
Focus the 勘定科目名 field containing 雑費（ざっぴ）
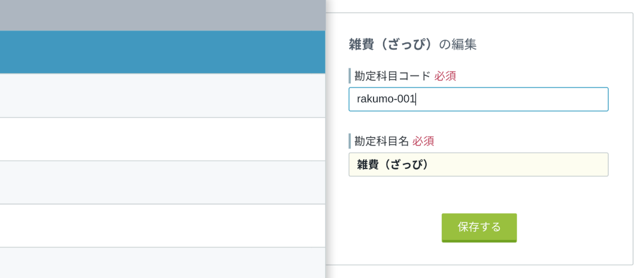pyautogui.click(x=478, y=165)
